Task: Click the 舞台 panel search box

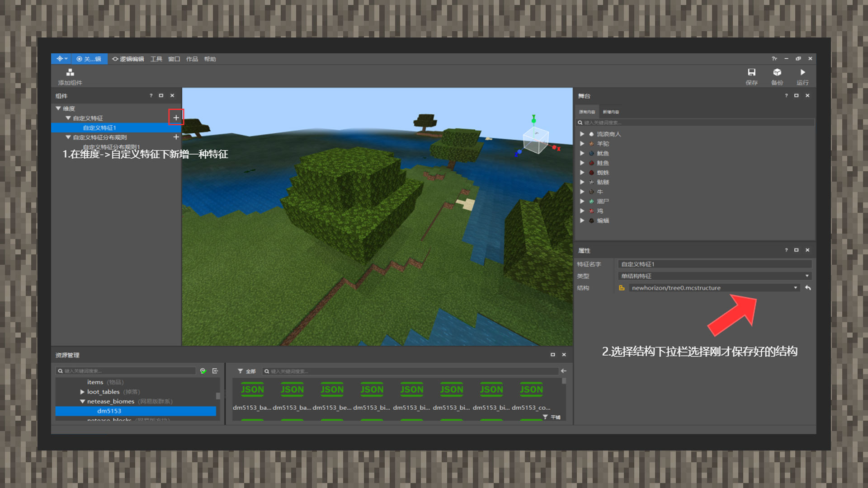Action: tap(695, 122)
